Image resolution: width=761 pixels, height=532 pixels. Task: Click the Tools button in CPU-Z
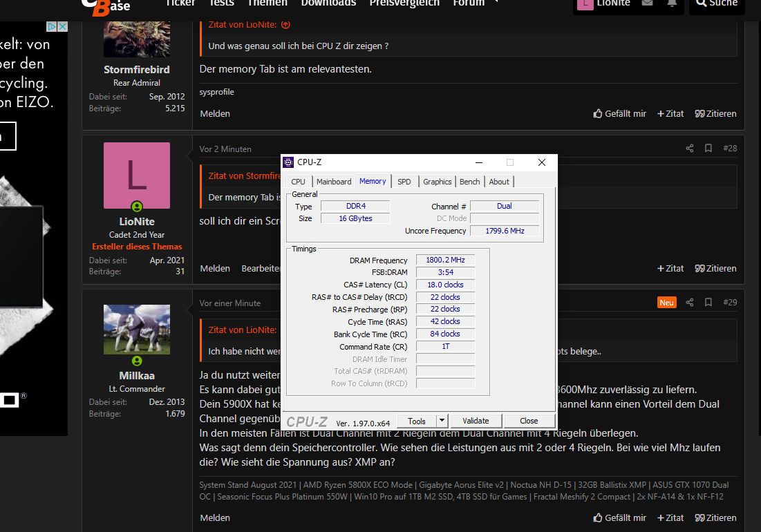click(416, 421)
